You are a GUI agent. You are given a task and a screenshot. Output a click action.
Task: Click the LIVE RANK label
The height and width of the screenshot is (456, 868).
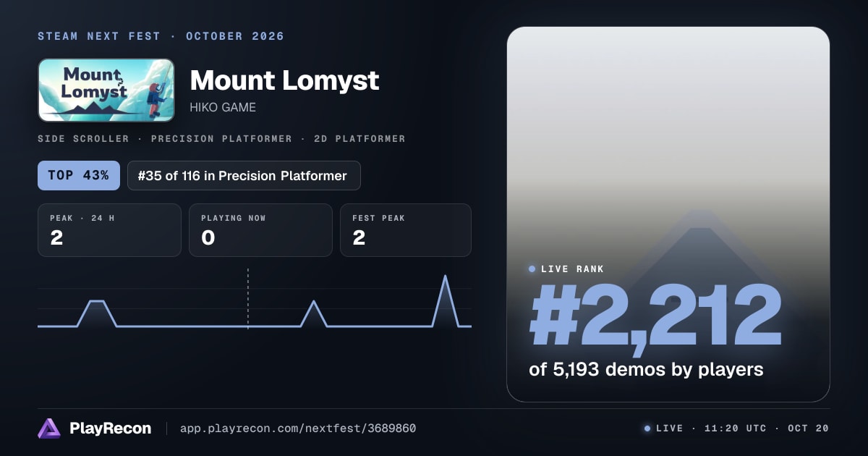572,269
